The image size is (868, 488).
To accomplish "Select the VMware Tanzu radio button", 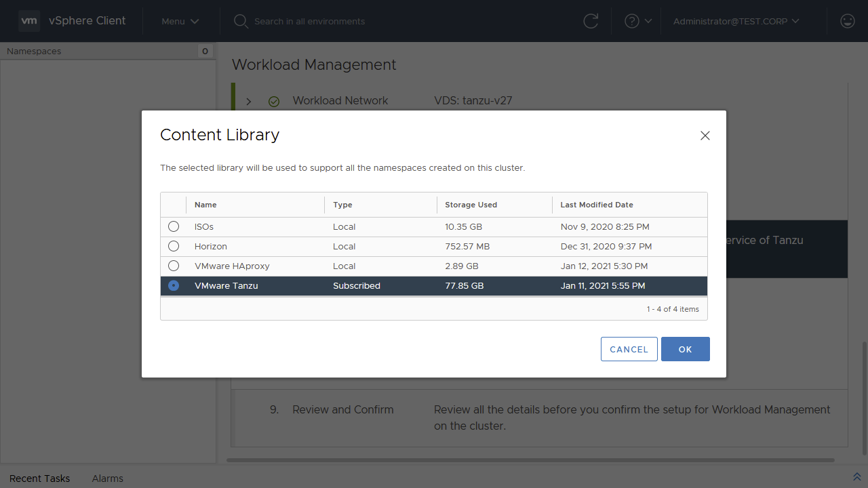I will (x=174, y=285).
